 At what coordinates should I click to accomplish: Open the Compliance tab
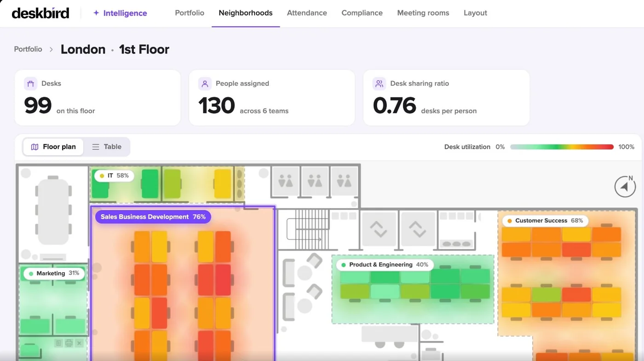click(x=362, y=13)
